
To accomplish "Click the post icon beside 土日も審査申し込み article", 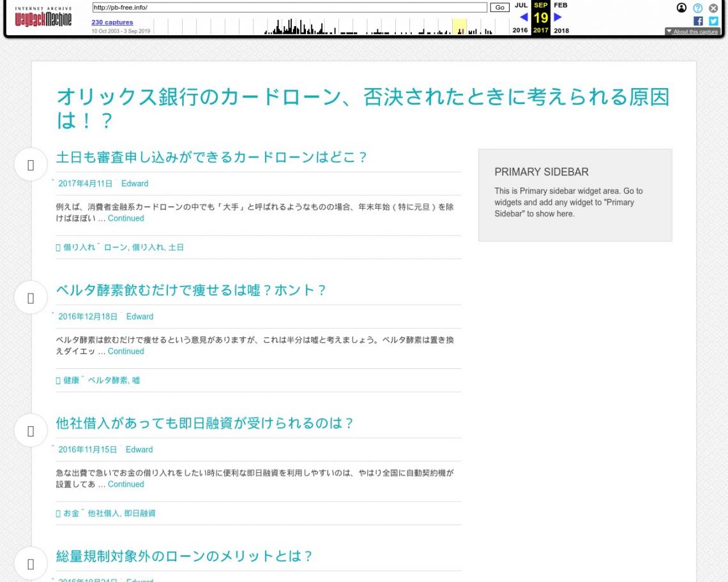I will 31,165.
